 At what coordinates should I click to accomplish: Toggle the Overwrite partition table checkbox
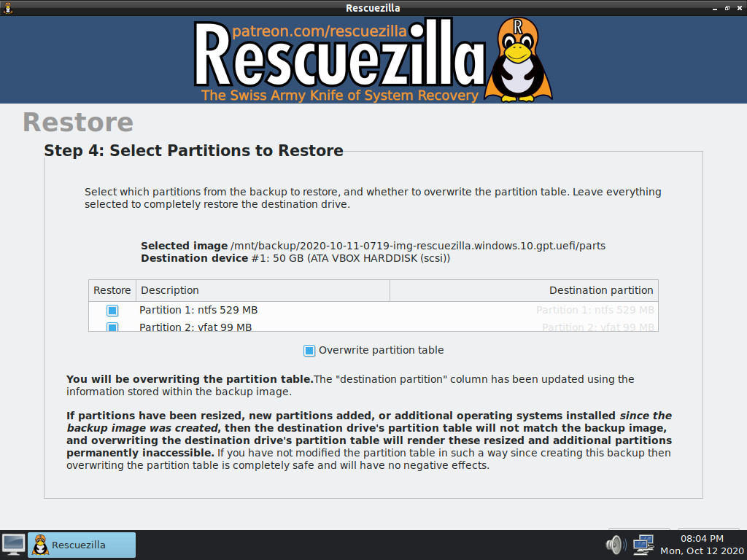(309, 351)
